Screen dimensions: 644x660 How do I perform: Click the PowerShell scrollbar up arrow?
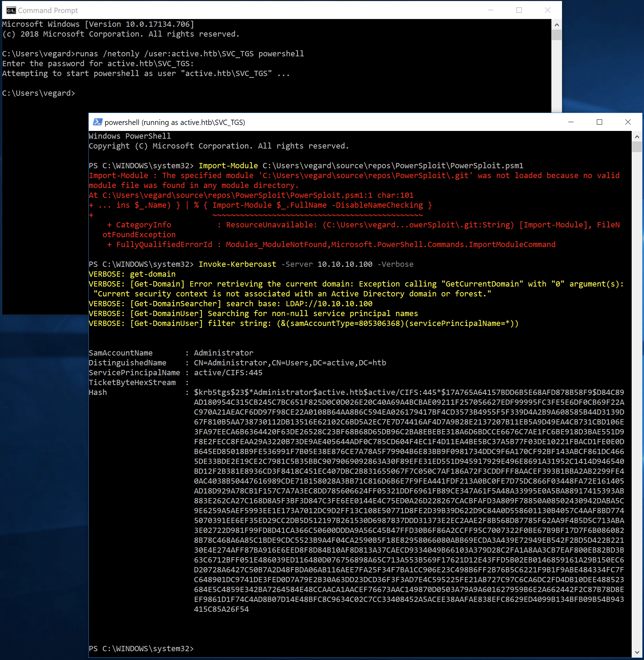[637, 137]
